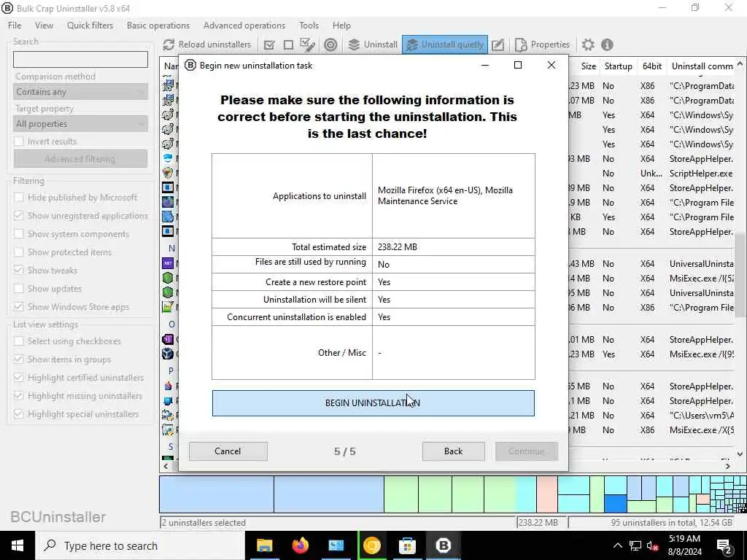Toggle Show unregistered applications checkbox
This screenshot has height=560, width=747.
[18, 216]
